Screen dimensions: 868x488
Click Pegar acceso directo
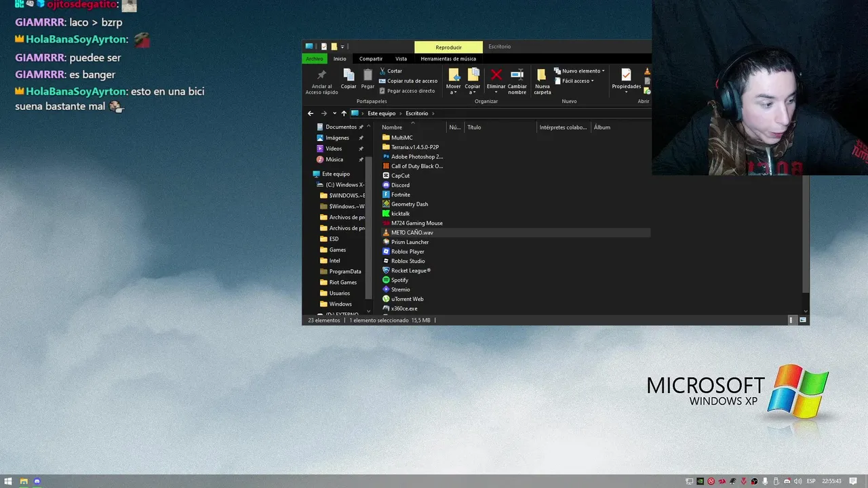coord(407,91)
